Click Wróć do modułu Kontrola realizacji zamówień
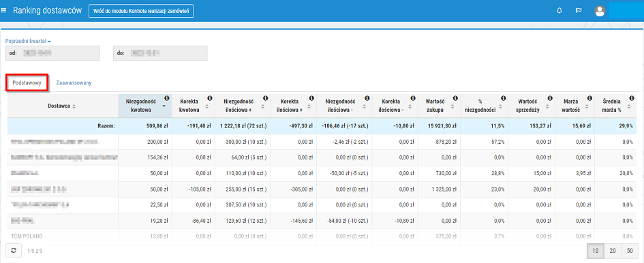Image resolution: width=644 pixels, height=263 pixels. tap(141, 11)
